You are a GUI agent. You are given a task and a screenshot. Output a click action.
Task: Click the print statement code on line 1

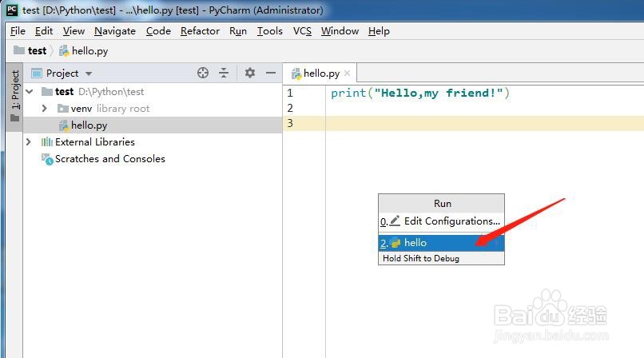click(420, 93)
